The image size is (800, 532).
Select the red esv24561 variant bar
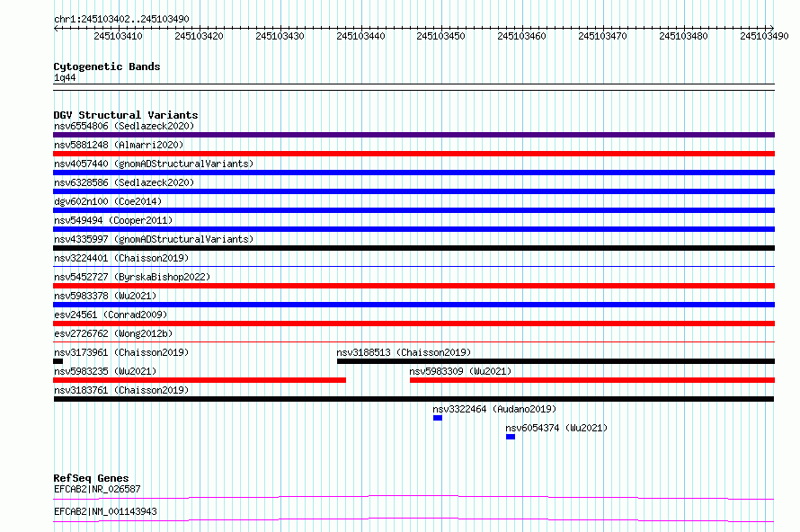tap(413, 324)
